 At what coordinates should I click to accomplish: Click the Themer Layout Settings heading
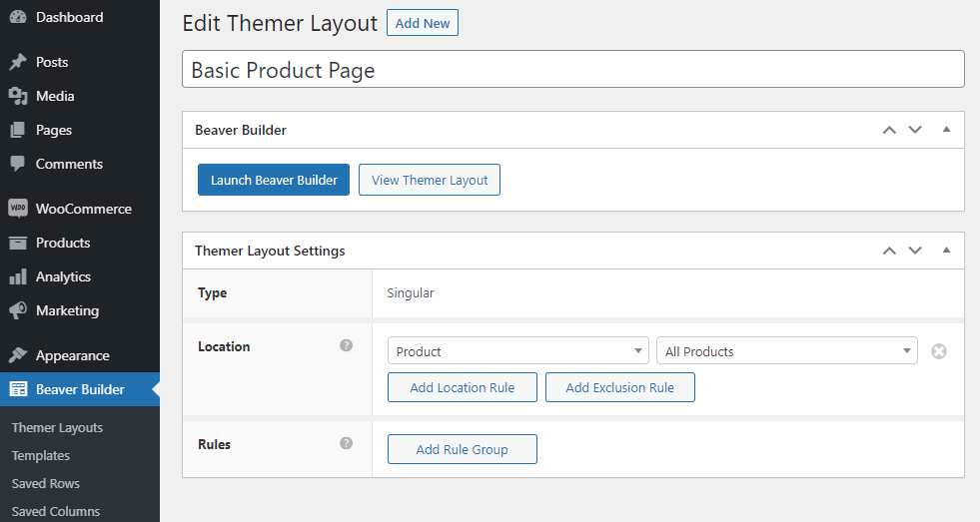coord(270,251)
